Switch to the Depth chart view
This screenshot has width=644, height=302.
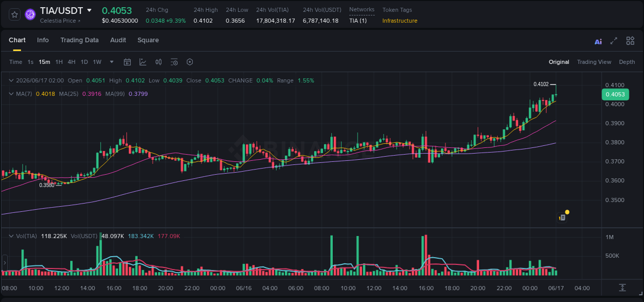click(627, 62)
